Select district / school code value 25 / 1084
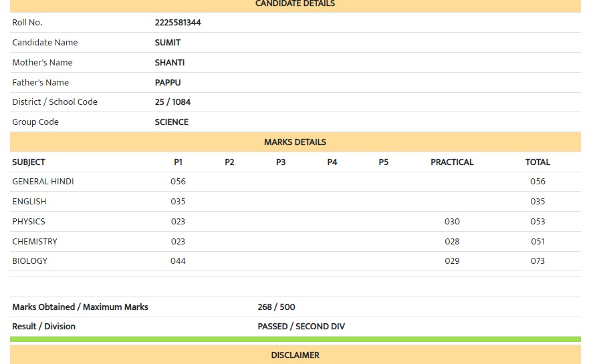This screenshot has height=364, width=591. pyautogui.click(x=172, y=102)
